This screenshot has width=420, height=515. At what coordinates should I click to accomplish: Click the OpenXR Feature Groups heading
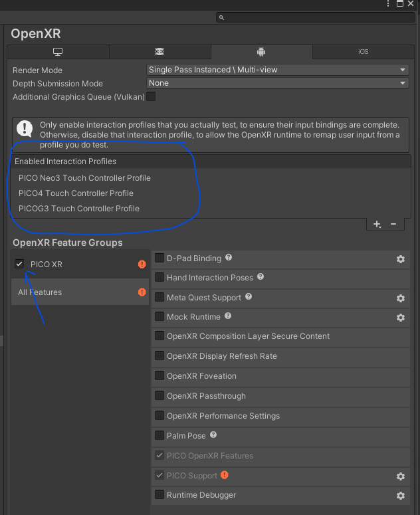(68, 243)
